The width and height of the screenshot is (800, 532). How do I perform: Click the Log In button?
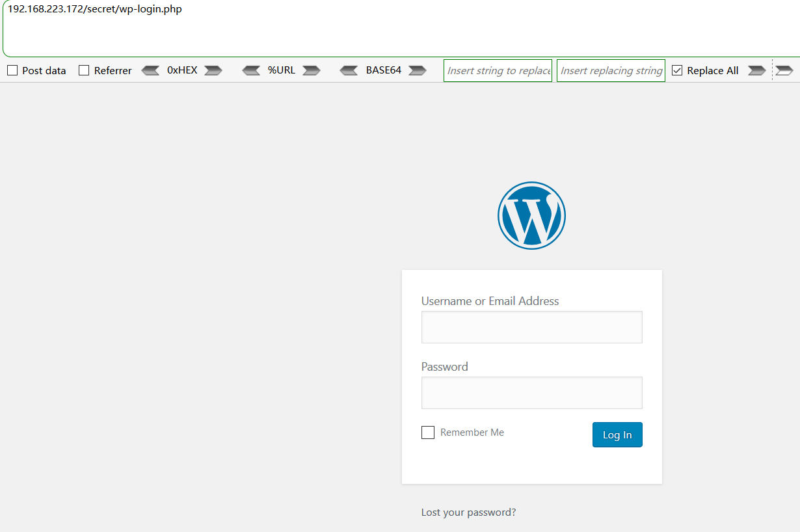click(617, 435)
